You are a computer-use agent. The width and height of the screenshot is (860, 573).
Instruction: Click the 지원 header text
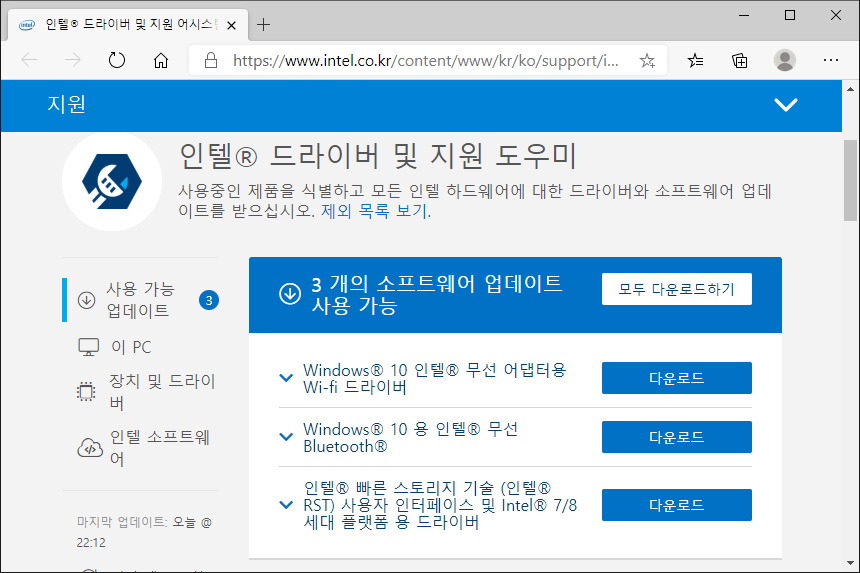66,104
